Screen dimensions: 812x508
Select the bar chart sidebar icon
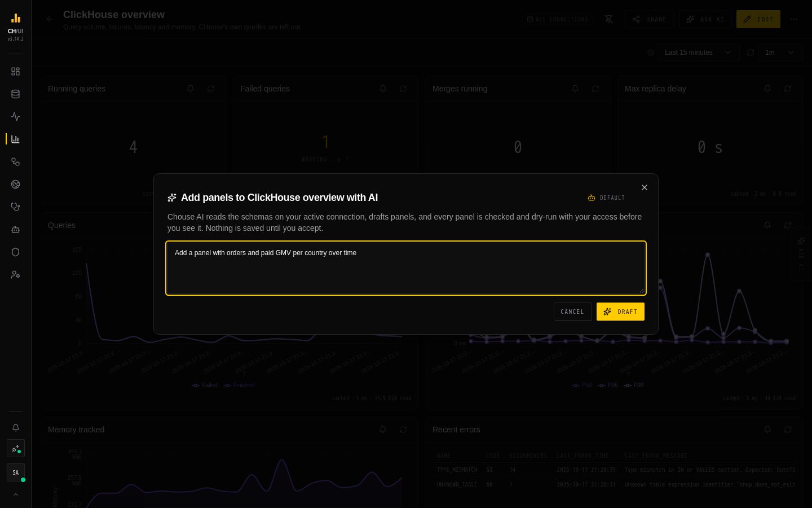(x=15, y=139)
